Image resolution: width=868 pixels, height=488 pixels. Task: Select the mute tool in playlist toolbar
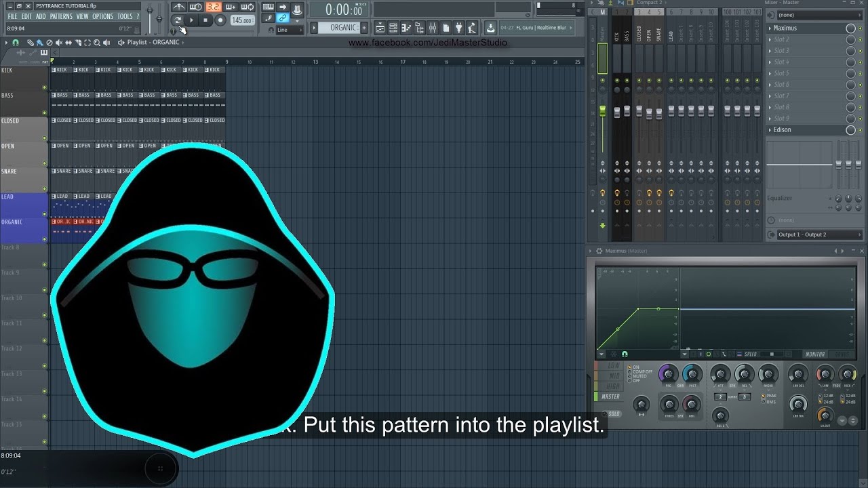pos(58,42)
